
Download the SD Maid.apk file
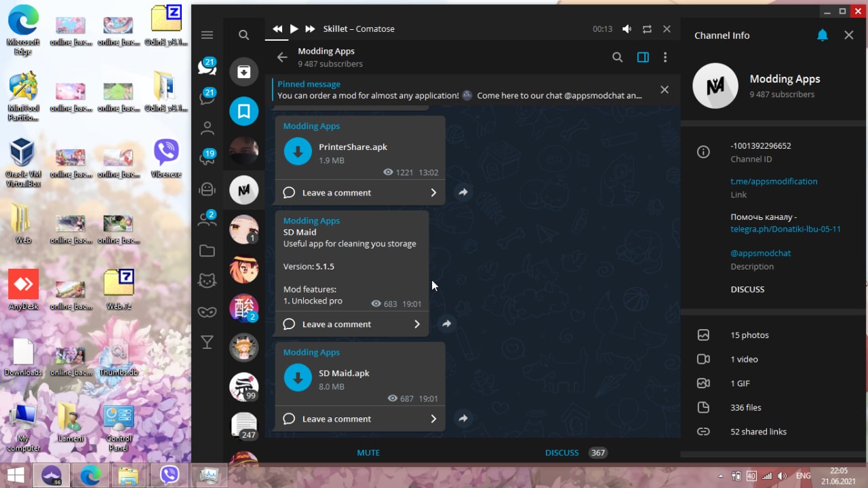pyautogui.click(x=298, y=378)
